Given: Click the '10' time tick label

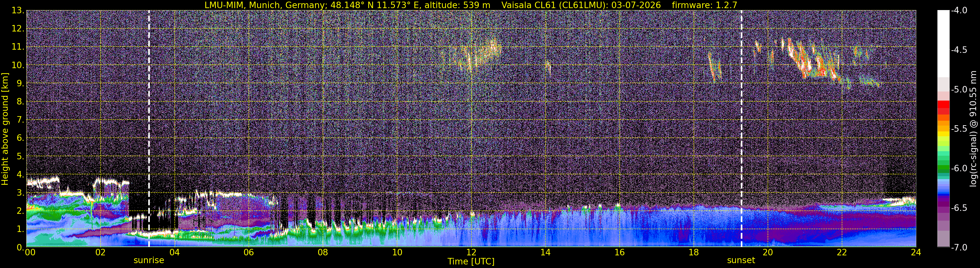Looking at the screenshot, I should pos(397,252).
